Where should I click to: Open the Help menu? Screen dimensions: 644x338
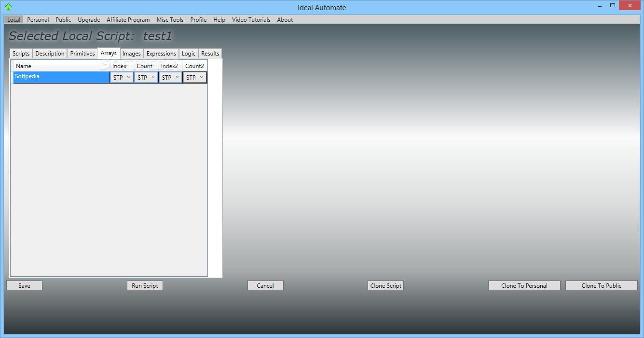[x=219, y=20]
